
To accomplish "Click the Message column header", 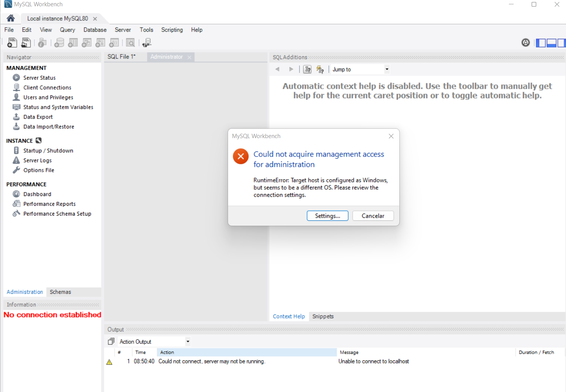I will [x=426, y=352].
